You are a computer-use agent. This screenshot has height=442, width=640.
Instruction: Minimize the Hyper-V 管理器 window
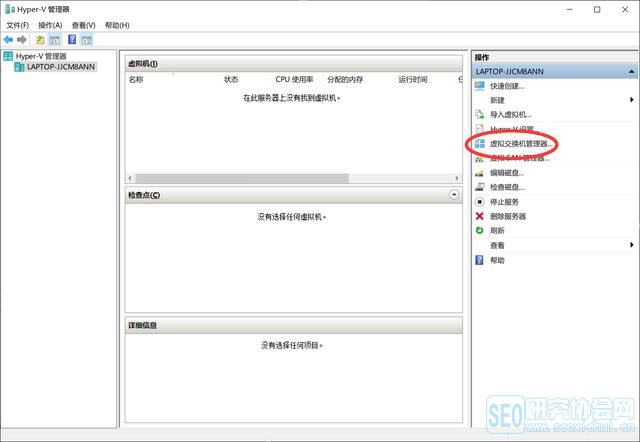(570, 9)
